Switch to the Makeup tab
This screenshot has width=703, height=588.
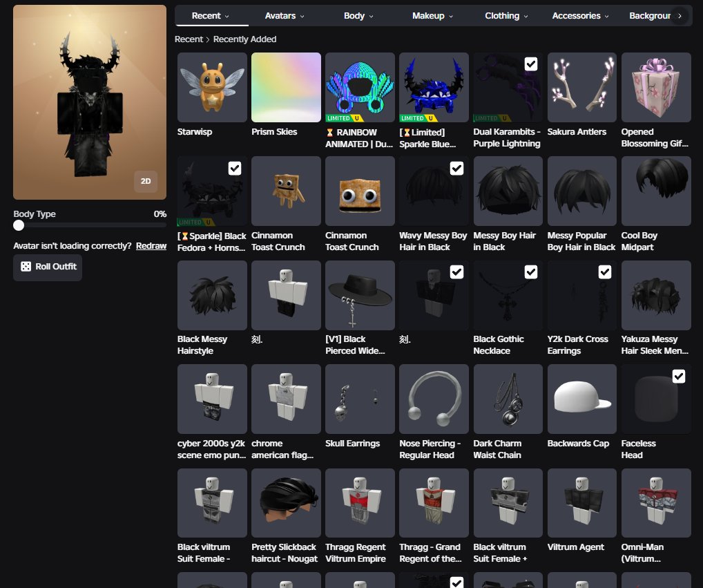(432, 16)
